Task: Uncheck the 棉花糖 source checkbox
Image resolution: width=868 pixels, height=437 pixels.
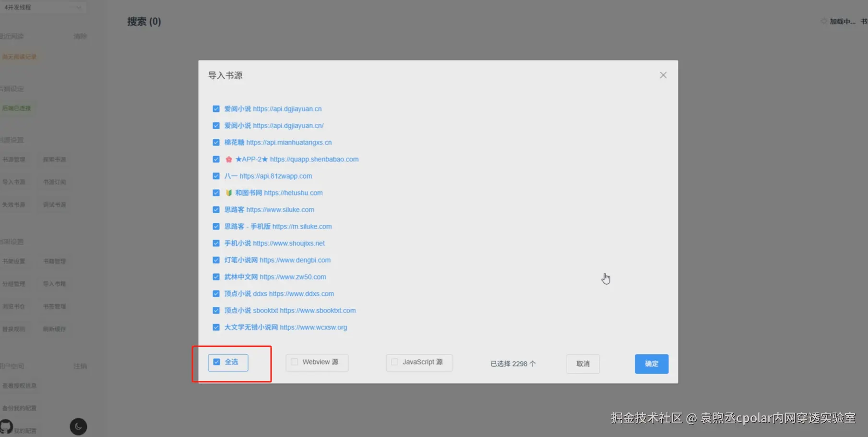Action: click(x=216, y=143)
